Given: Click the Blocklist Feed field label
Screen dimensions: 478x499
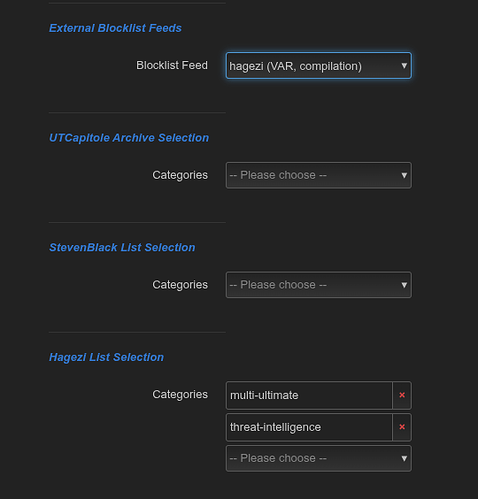Looking at the screenshot, I should (172, 65).
